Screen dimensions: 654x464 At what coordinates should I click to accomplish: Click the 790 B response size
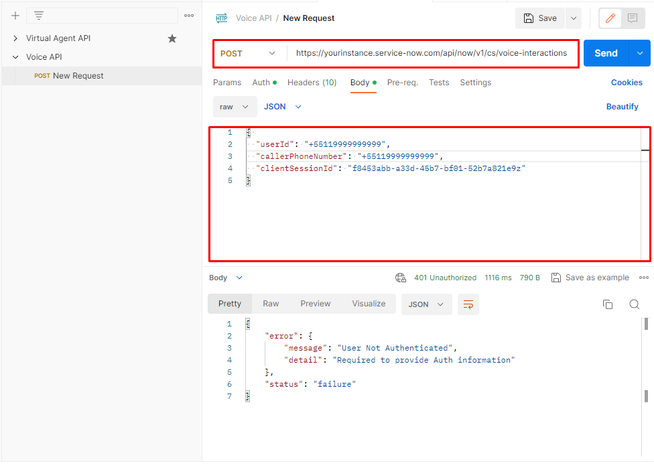coord(530,278)
